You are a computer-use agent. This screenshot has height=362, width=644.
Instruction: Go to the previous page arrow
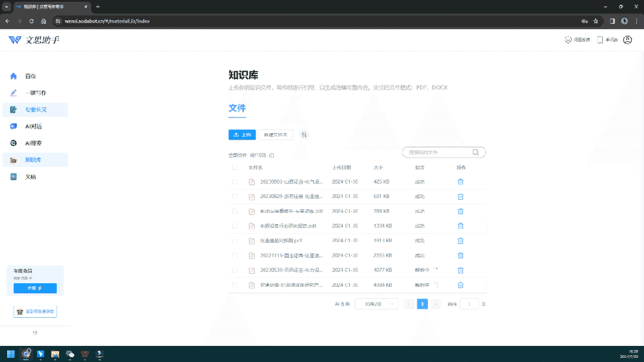[409, 304]
